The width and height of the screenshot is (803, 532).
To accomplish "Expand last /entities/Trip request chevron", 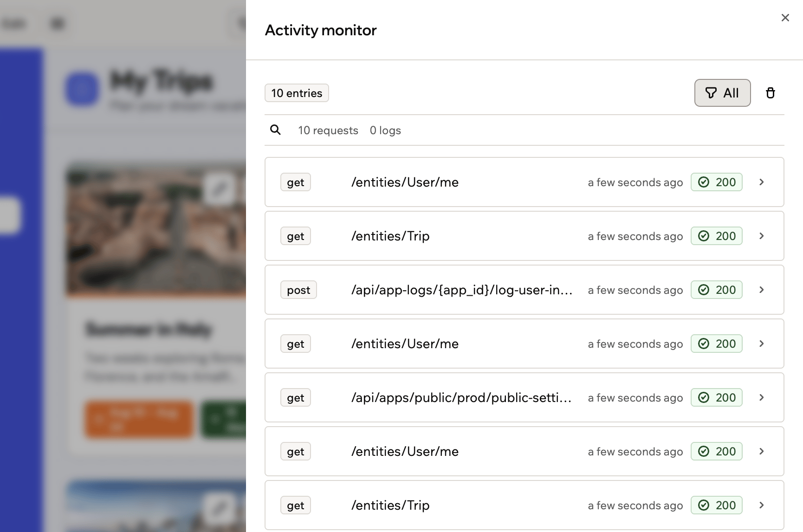I will 761,505.
